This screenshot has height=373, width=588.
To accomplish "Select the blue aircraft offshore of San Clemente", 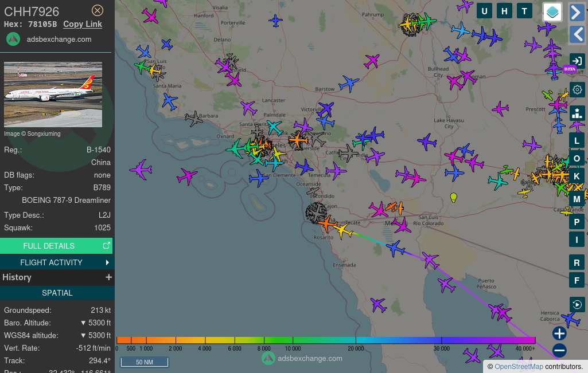I will tap(258, 178).
